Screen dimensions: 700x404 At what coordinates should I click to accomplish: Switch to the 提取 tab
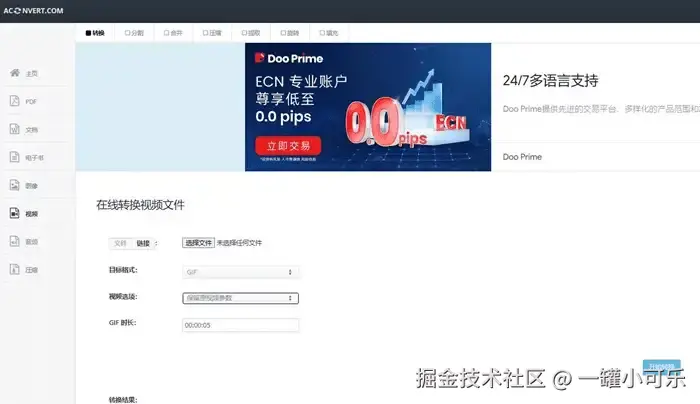[251, 33]
